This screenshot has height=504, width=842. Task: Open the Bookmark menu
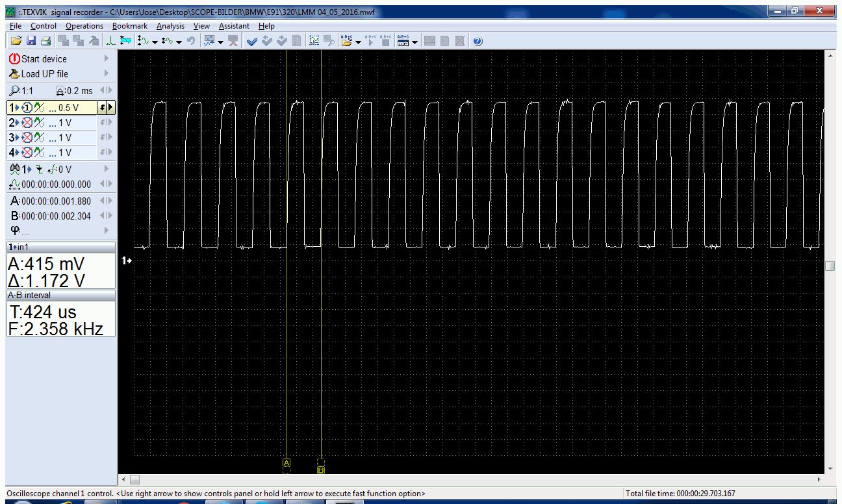[129, 26]
